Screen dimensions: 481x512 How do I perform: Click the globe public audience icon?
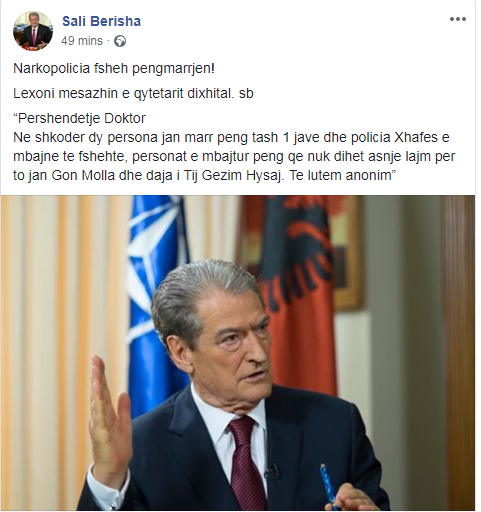click(120, 41)
